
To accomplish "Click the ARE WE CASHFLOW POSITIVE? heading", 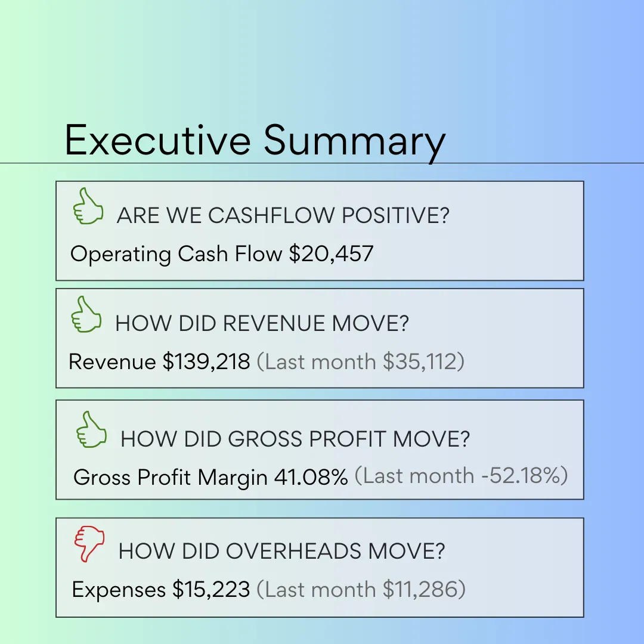I will click(x=283, y=215).
